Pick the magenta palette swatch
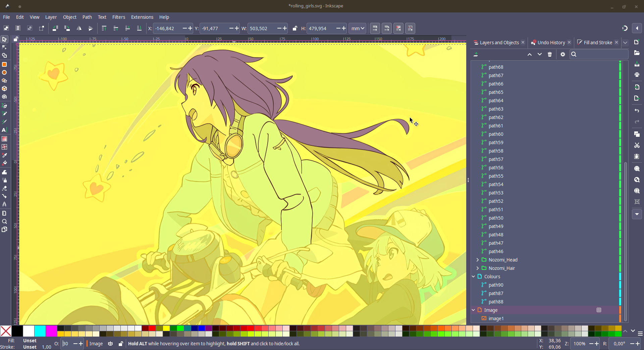Viewport: 644px width, 350px height. 51,331
